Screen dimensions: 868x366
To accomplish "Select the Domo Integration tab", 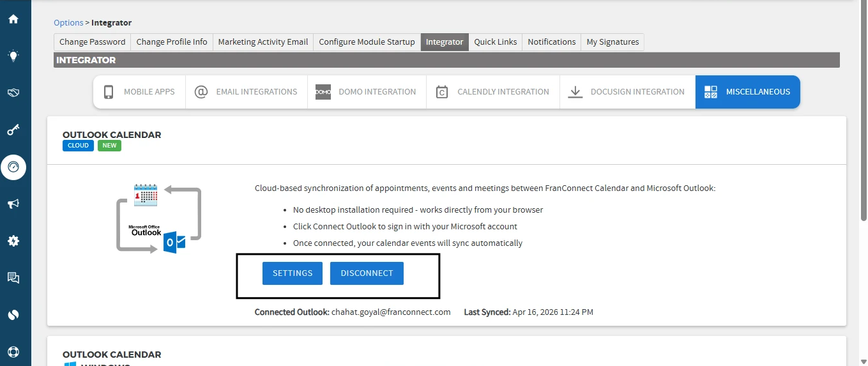I will pos(366,92).
